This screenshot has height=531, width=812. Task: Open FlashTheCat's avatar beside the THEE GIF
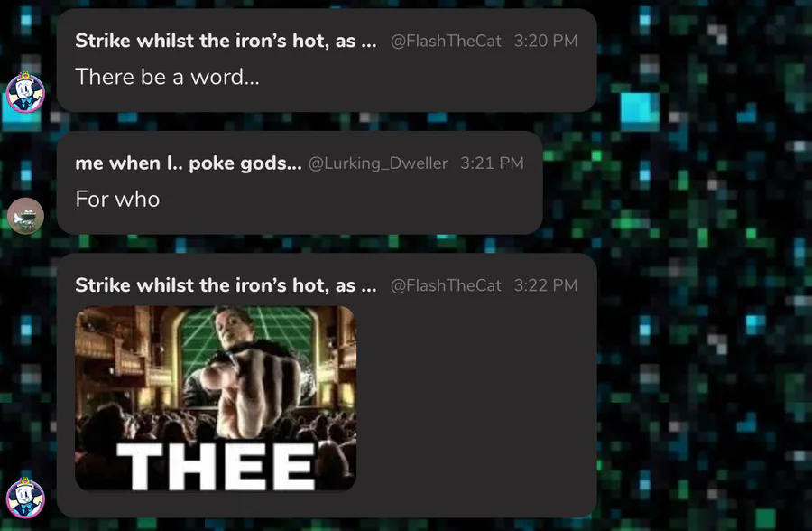[25, 498]
